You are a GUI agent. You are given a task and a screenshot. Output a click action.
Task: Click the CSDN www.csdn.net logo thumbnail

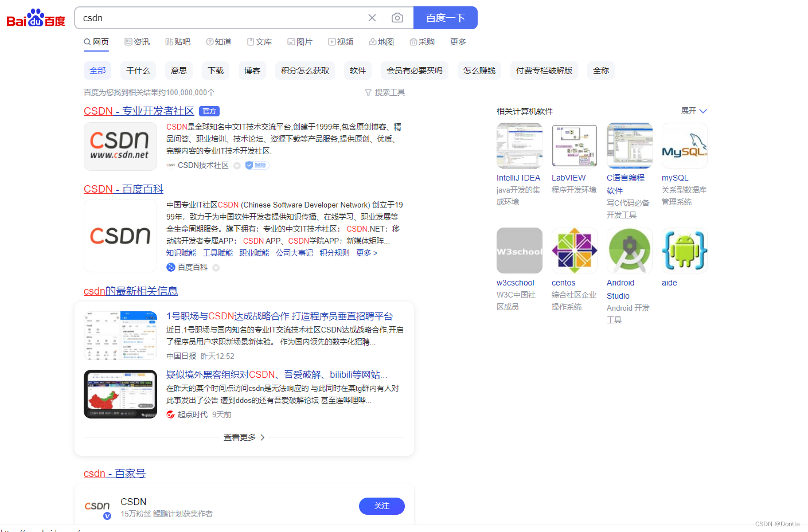[x=120, y=147]
